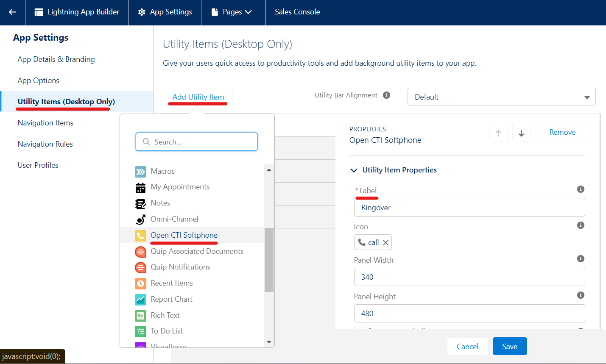Screen dimensions: 606x364
Task: Open the Lightning App Builder tab
Action: [77, 12]
